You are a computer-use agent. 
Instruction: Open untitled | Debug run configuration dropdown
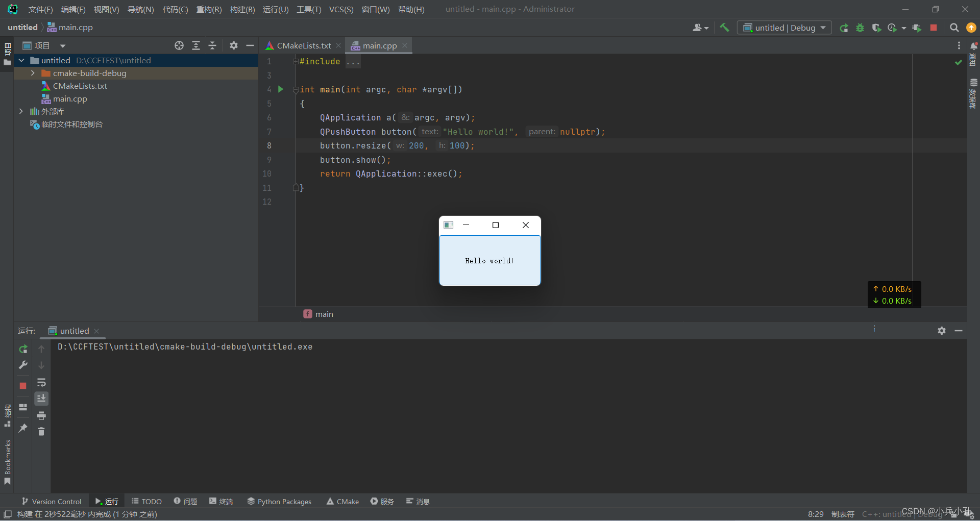click(784, 28)
